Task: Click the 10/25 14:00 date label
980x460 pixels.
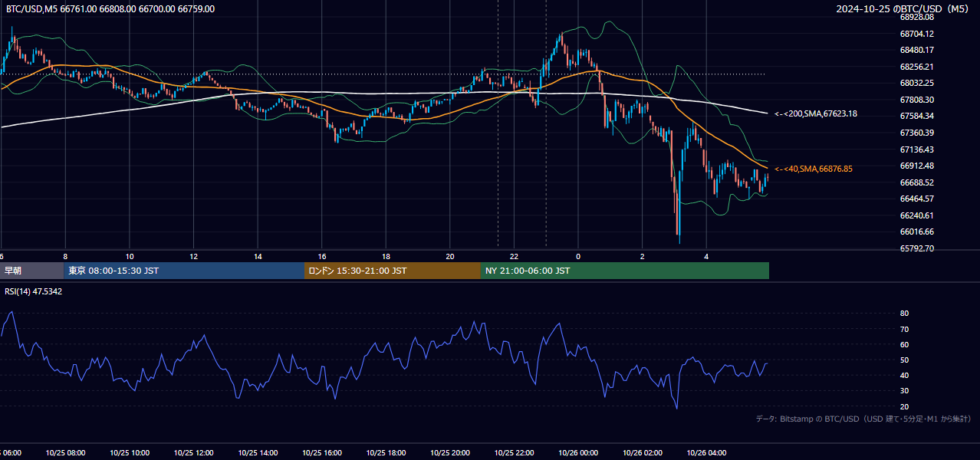Action: point(258,453)
